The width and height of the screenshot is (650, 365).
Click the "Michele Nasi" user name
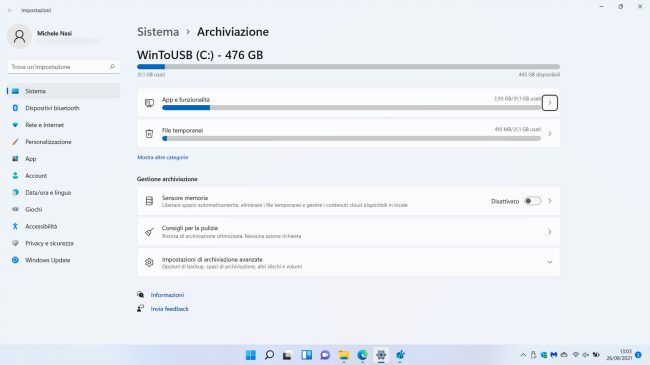[x=54, y=34]
